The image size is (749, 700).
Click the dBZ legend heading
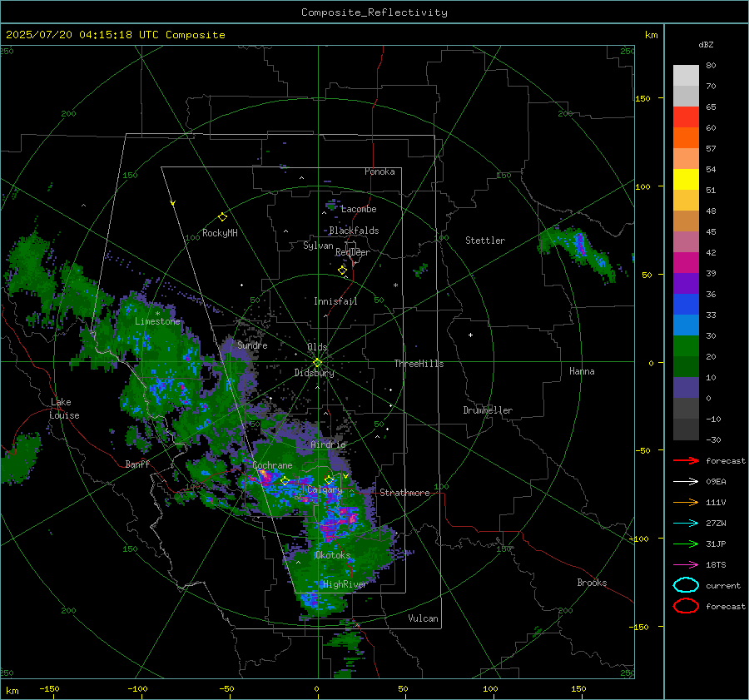[706, 44]
